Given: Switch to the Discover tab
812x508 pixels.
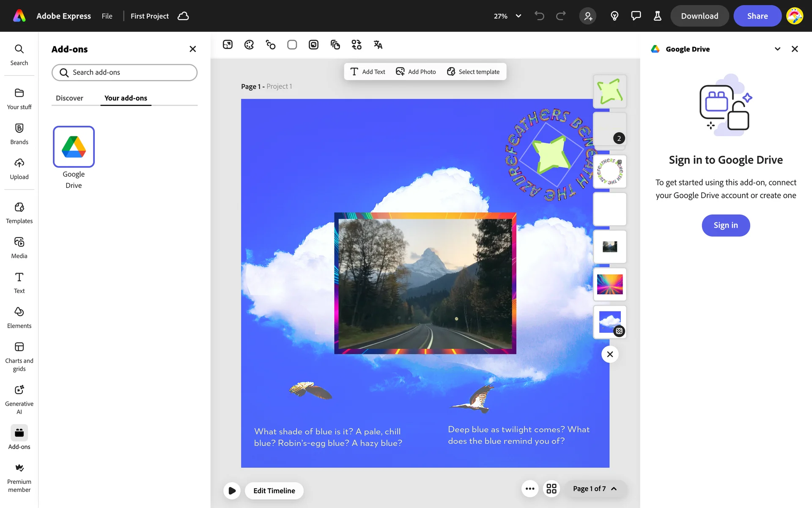Looking at the screenshot, I should pyautogui.click(x=69, y=98).
